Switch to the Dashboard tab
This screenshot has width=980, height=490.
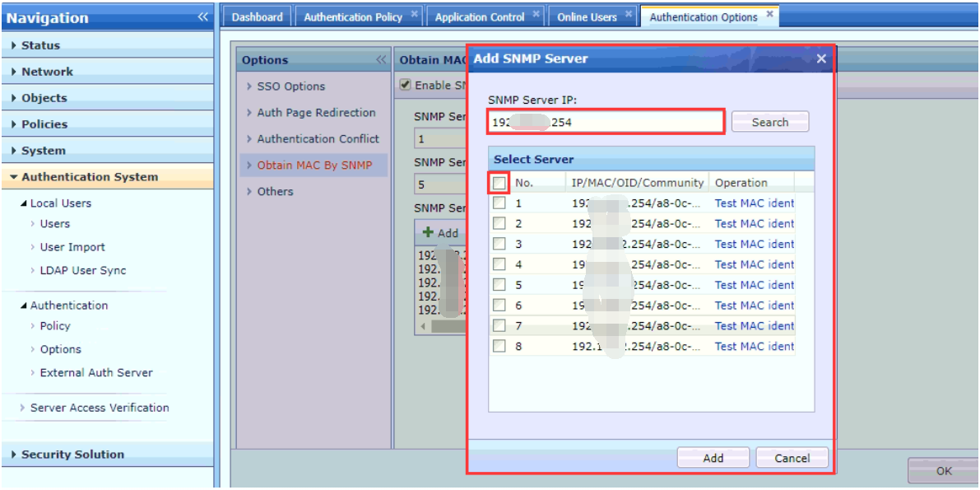[x=257, y=17]
